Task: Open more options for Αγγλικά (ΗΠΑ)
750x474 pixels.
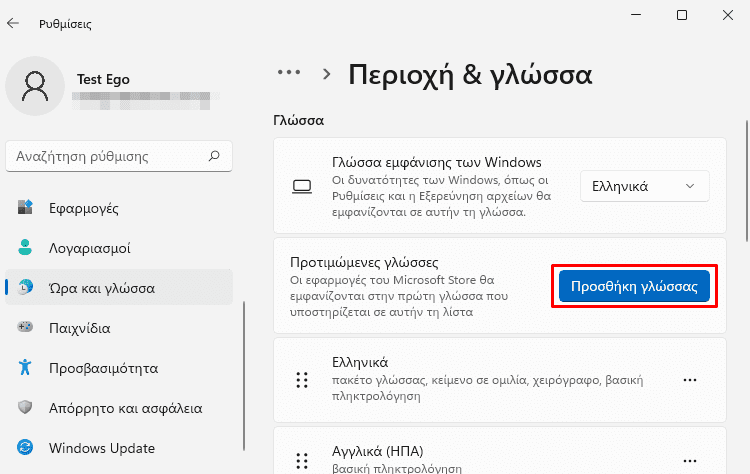Action: pyautogui.click(x=690, y=461)
